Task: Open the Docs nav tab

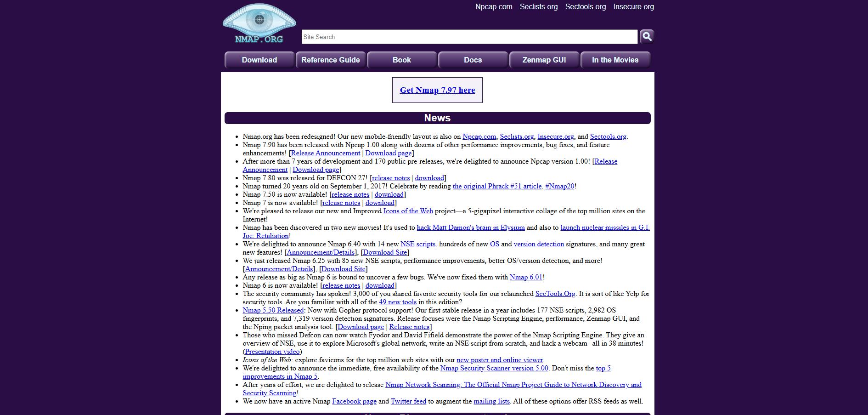Action: click(x=473, y=60)
